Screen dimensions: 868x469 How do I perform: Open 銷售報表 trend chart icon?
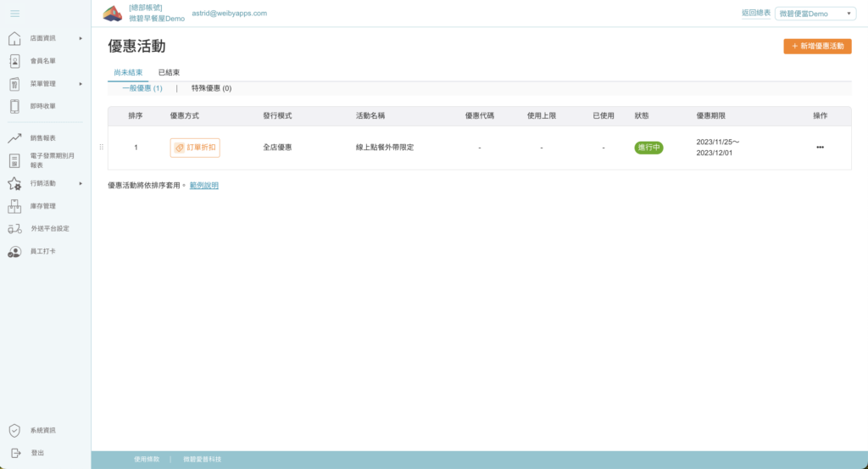point(14,138)
